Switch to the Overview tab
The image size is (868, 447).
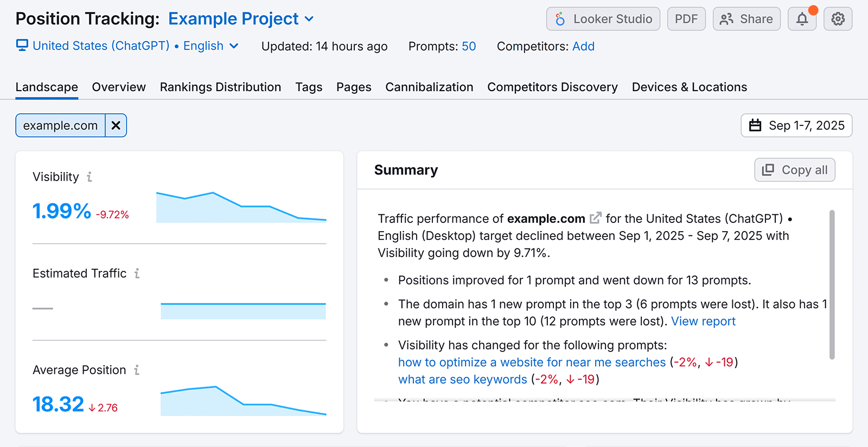coord(119,87)
